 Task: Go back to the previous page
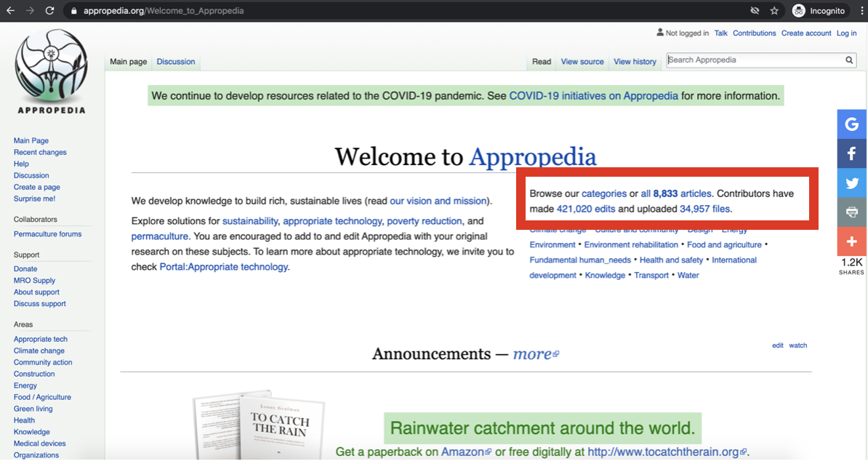point(10,11)
